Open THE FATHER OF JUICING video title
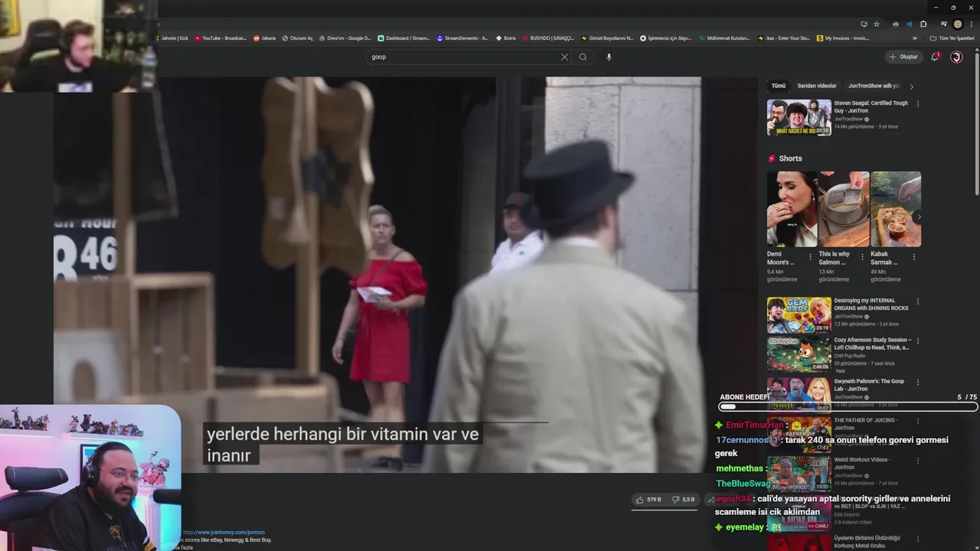This screenshot has height=551, width=980. click(x=865, y=423)
